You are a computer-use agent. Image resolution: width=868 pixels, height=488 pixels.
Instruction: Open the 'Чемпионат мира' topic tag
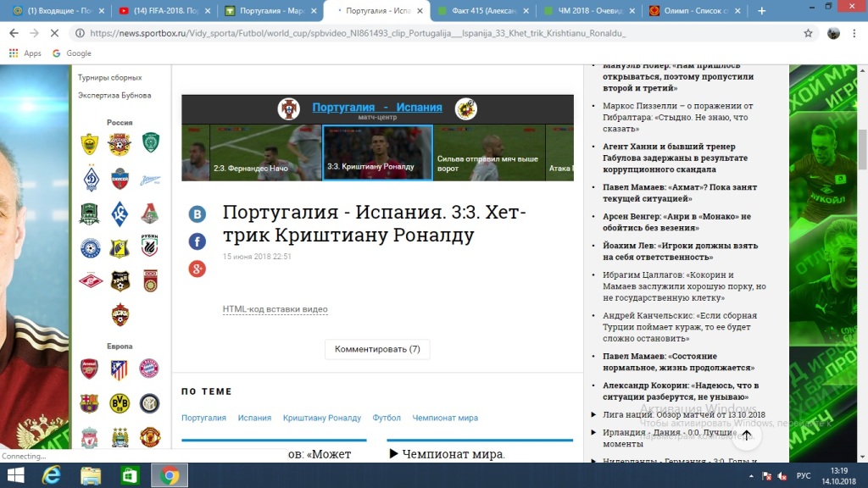445,418
